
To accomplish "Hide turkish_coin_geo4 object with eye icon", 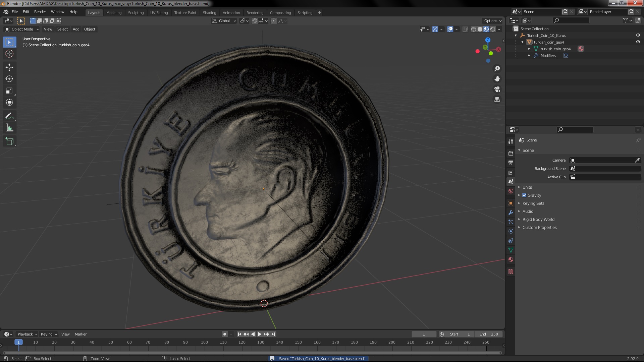I will click(638, 42).
